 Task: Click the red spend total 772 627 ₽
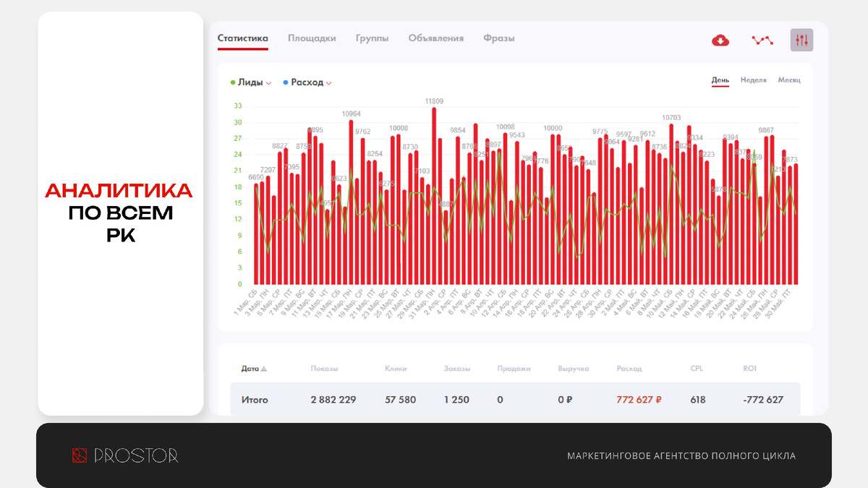tap(639, 400)
